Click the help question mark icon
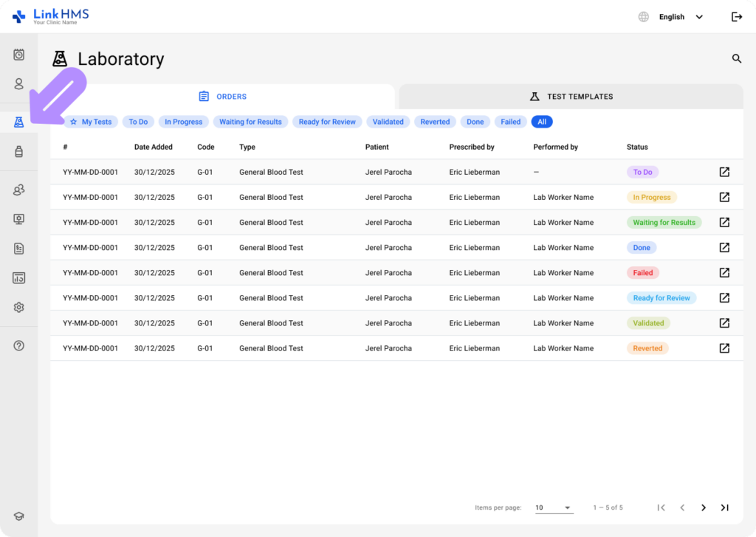The width and height of the screenshot is (756, 537). 19,345
